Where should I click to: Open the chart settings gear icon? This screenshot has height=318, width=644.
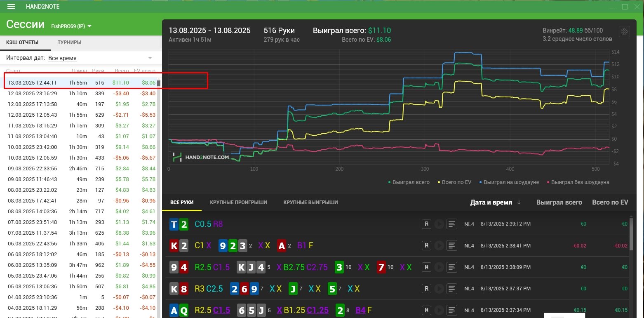(624, 32)
